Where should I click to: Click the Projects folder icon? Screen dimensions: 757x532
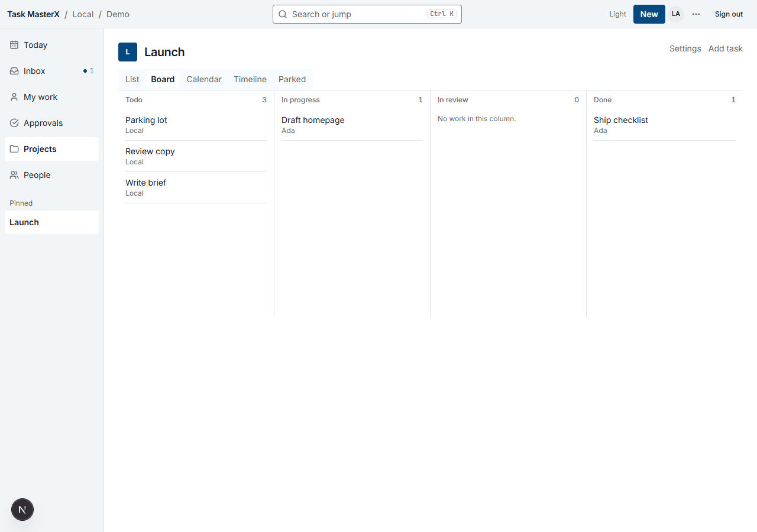click(14, 149)
